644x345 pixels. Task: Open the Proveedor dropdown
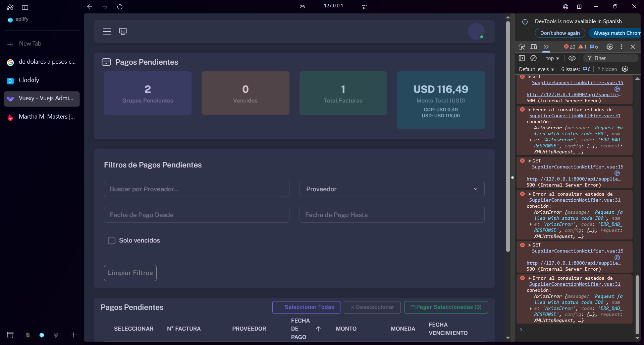392,189
